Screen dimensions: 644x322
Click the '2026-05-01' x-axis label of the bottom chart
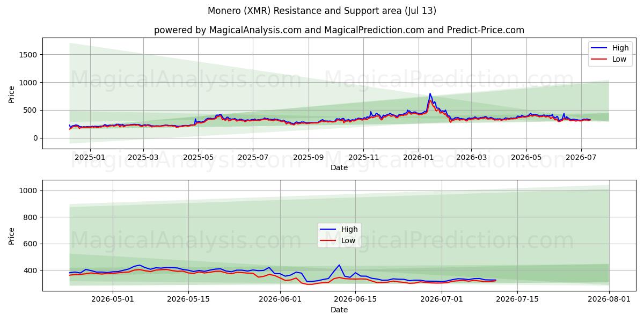tap(113, 300)
